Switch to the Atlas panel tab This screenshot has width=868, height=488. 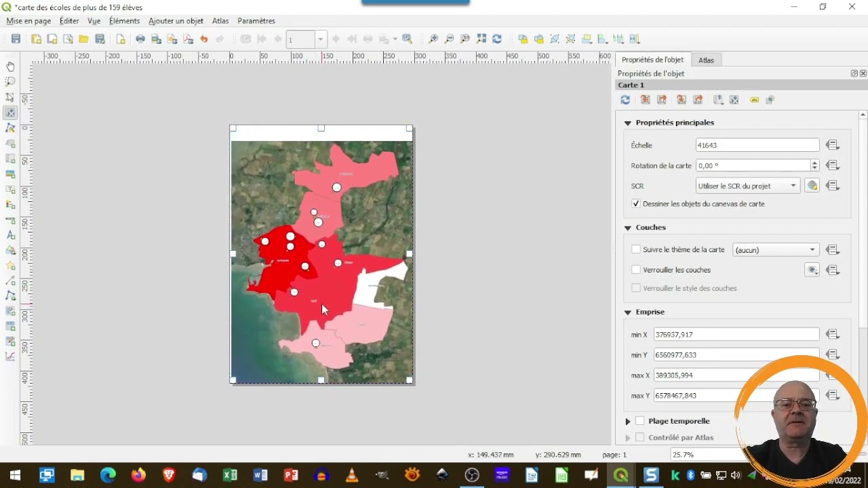(x=706, y=60)
